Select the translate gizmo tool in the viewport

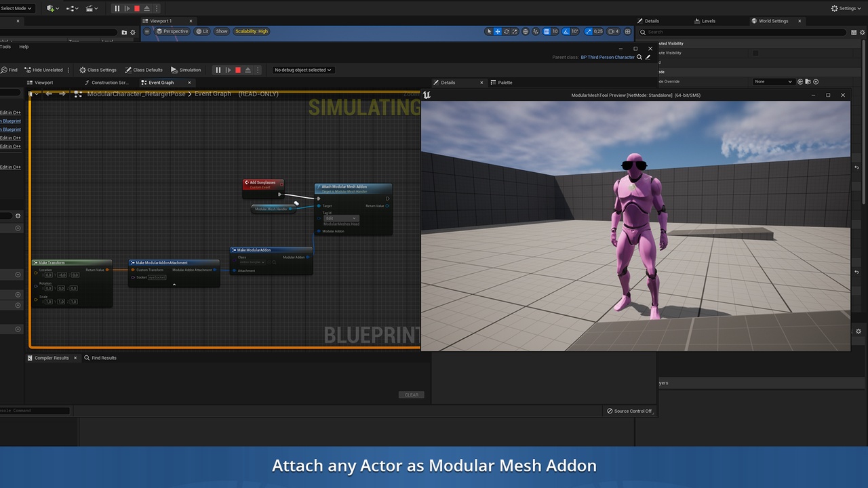coord(497,31)
